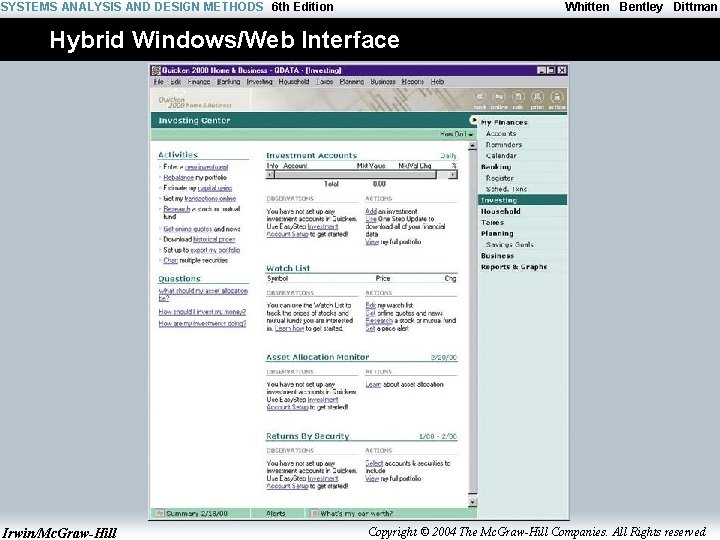Click the Mkt Value column header

pos(371,166)
